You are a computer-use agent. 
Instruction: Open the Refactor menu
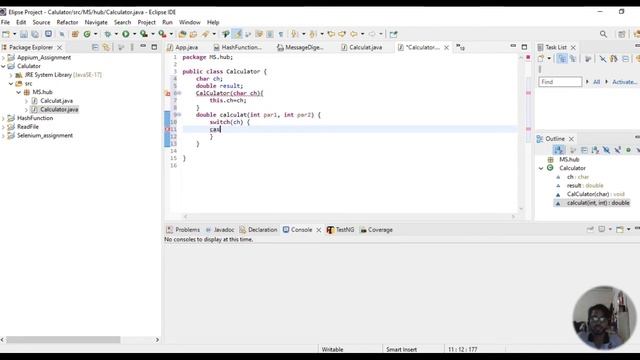click(67, 22)
